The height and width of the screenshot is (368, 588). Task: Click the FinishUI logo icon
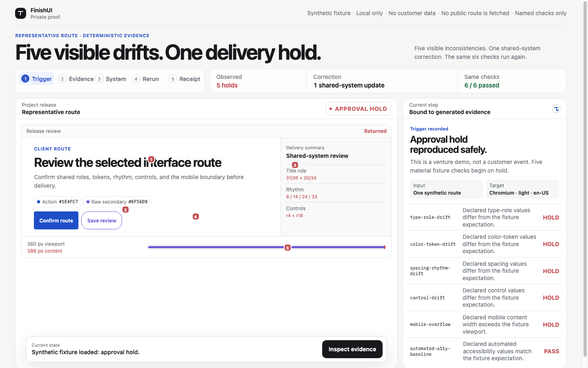click(x=20, y=13)
